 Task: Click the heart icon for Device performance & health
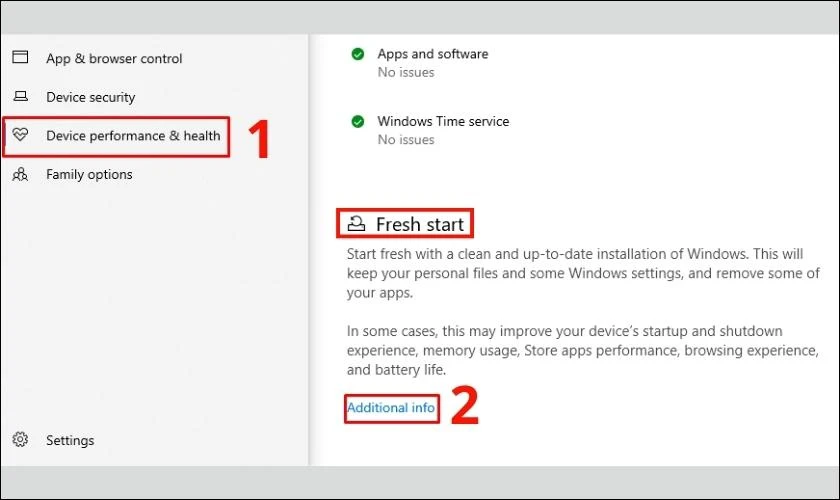[x=20, y=135]
